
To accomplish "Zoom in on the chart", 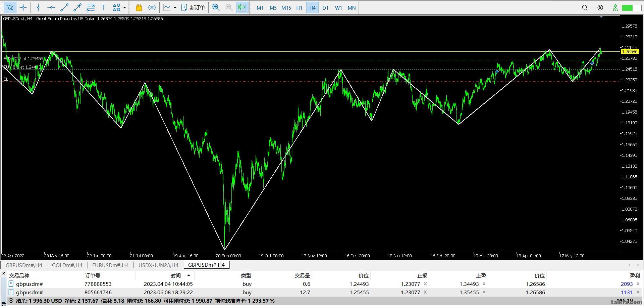I will point(216,7).
